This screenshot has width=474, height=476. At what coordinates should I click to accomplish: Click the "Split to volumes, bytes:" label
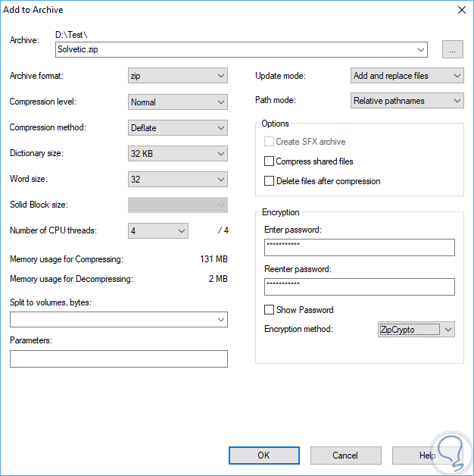[x=51, y=302]
